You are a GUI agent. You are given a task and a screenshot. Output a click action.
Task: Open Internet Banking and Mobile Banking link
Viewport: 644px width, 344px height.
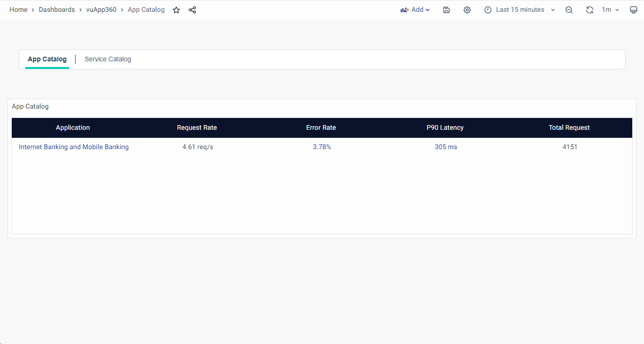click(74, 147)
